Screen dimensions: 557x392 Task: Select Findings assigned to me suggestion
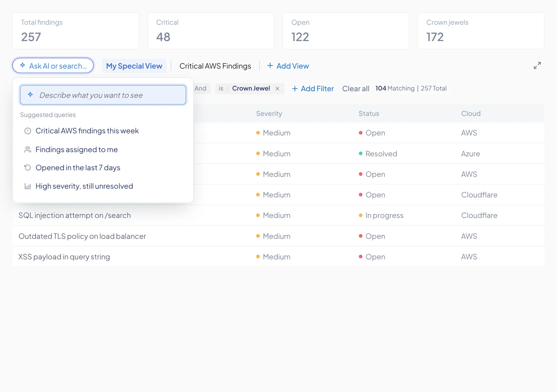103,150
